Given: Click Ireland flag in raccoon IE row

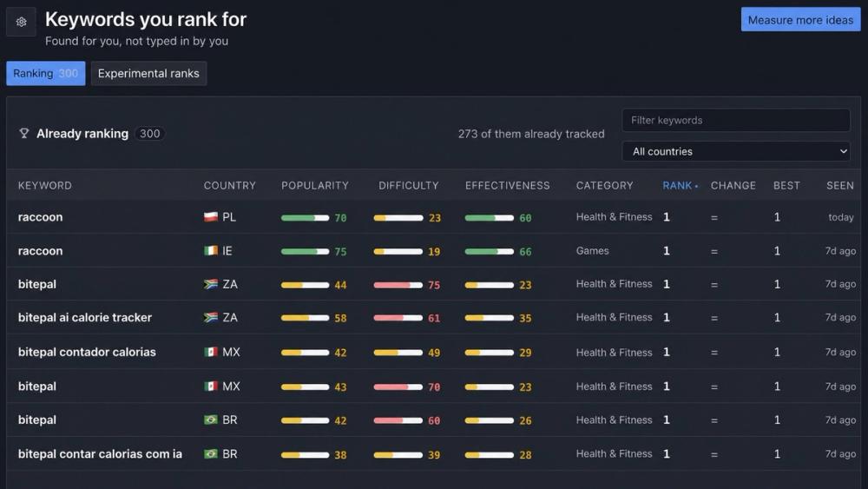Looking at the screenshot, I should tap(210, 251).
